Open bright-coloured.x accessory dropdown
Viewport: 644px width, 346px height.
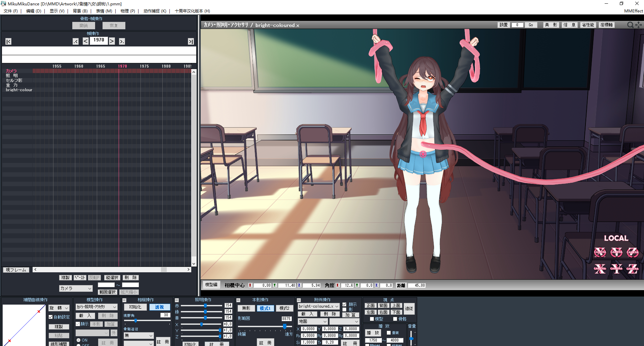319,306
